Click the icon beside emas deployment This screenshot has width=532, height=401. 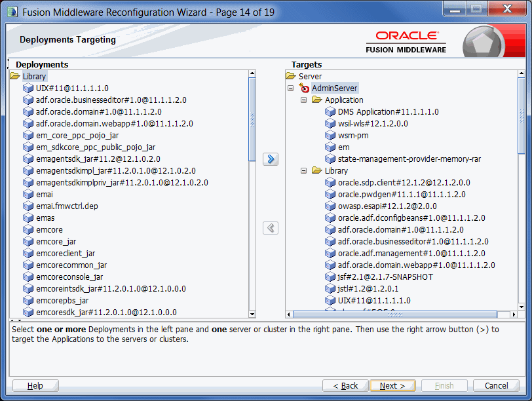click(28, 218)
